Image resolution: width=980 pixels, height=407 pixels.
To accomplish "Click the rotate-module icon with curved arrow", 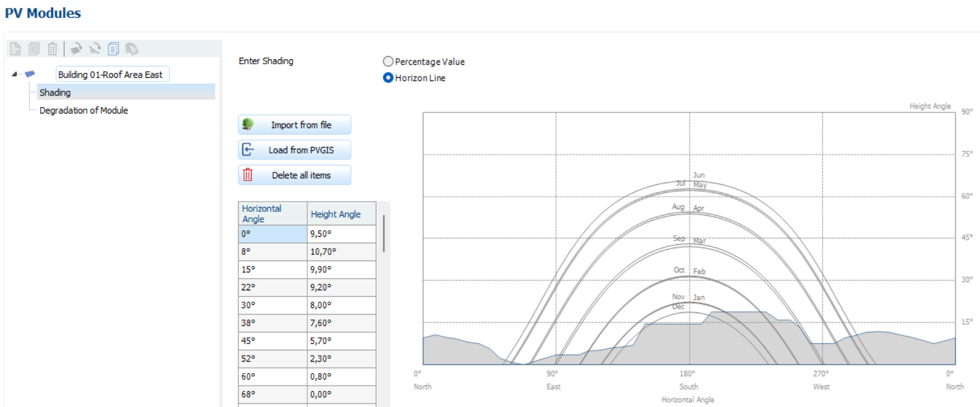I will click(76, 49).
